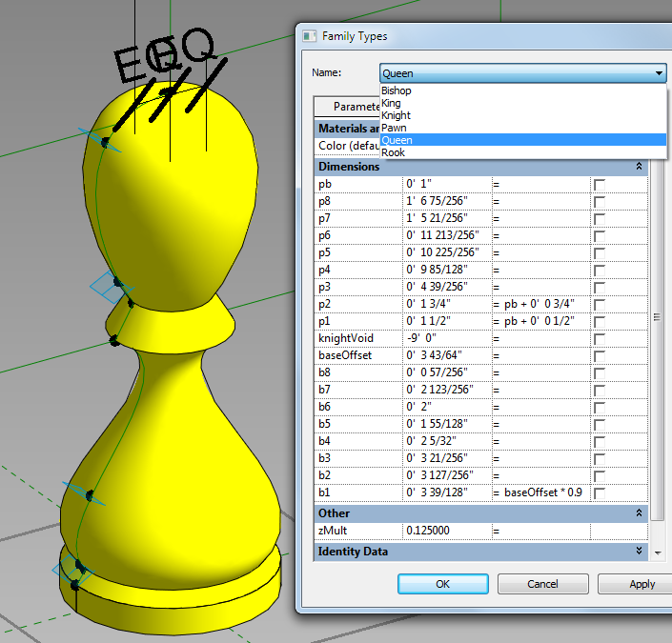Edit the baseOffset value cell

click(x=447, y=355)
